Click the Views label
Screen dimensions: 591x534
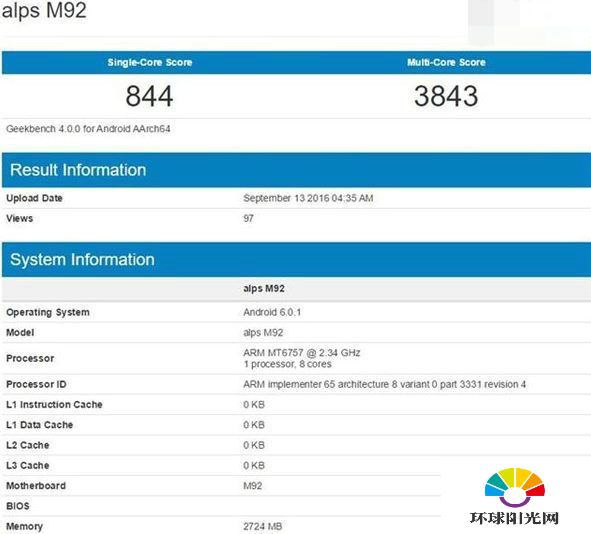click(20, 219)
